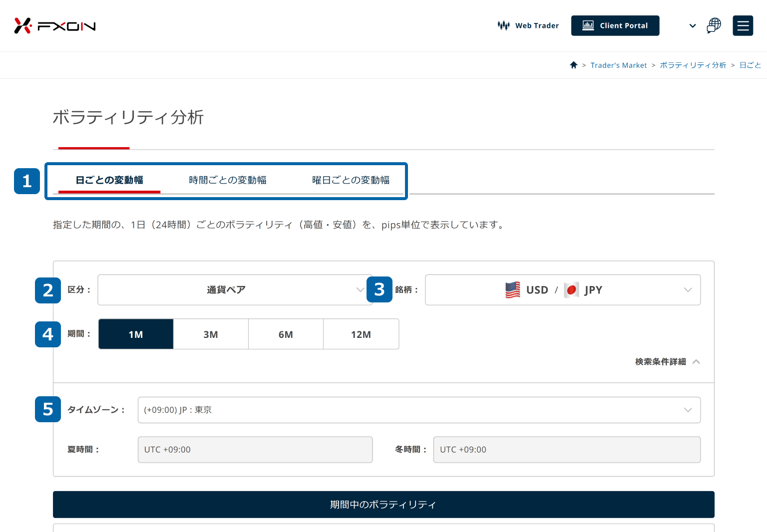Open Trader's Market breadcrumb link
Image resolution: width=767 pixels, height=532 pixels.
click(x=619, y=65)
